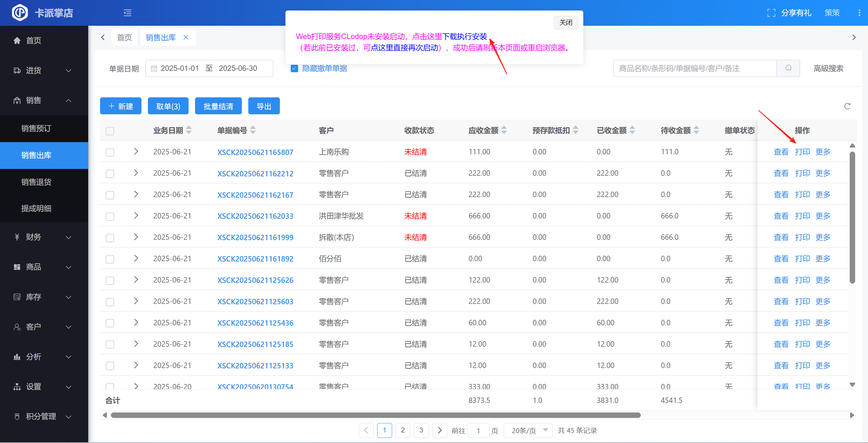
Task: Click the search magnifier icon
Action: pos(788,68)
